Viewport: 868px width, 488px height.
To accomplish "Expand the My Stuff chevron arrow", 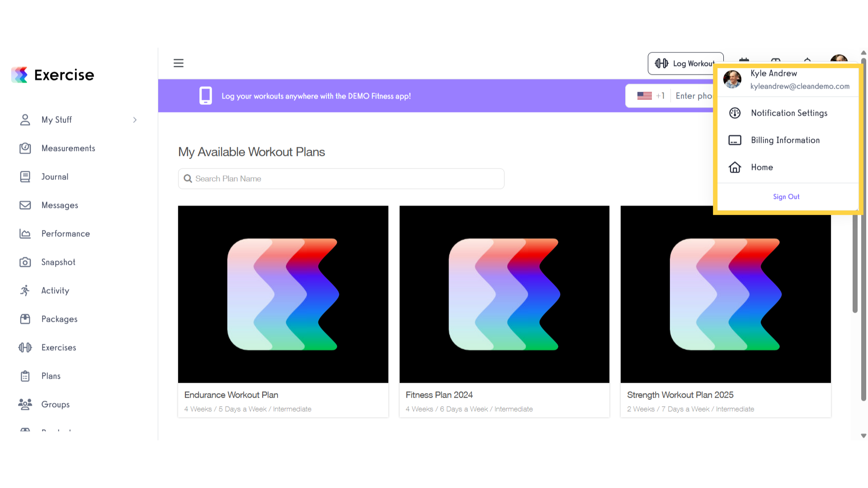I will coord(135,120).
